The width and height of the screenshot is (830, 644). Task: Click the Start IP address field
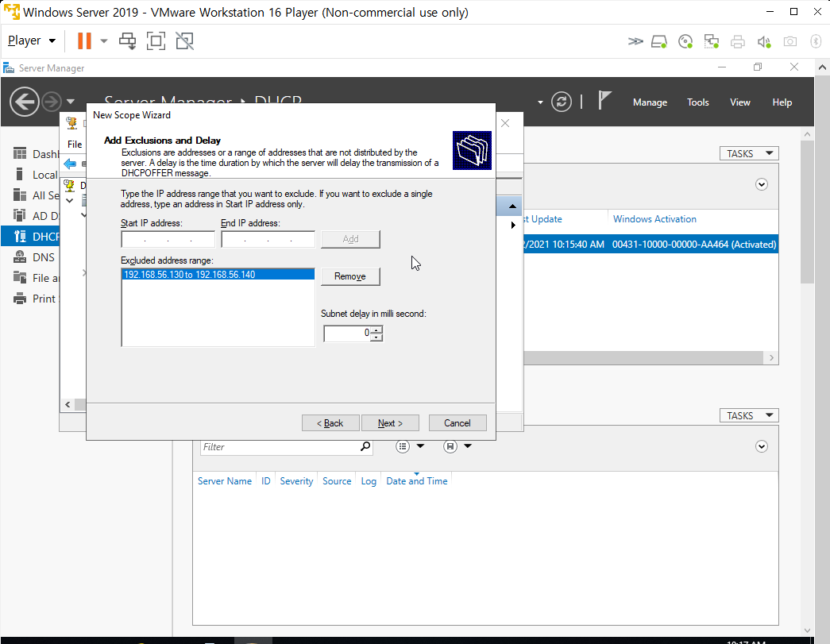pyautogui.click(x=168, y=239)
